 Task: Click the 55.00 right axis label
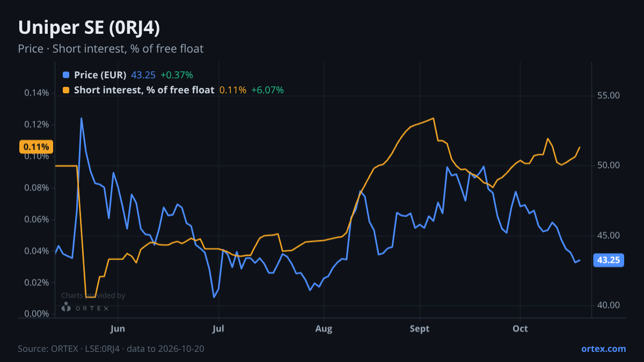point(609,95)
